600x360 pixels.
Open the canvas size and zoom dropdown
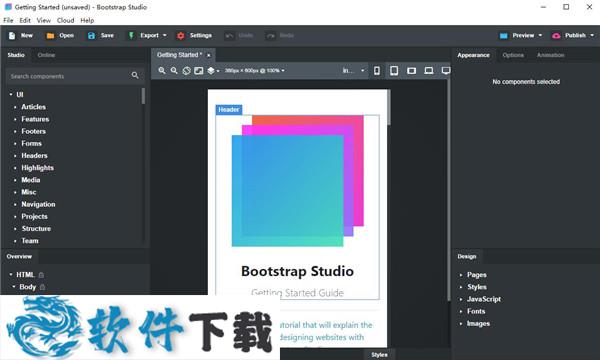[x=255, y=71]
